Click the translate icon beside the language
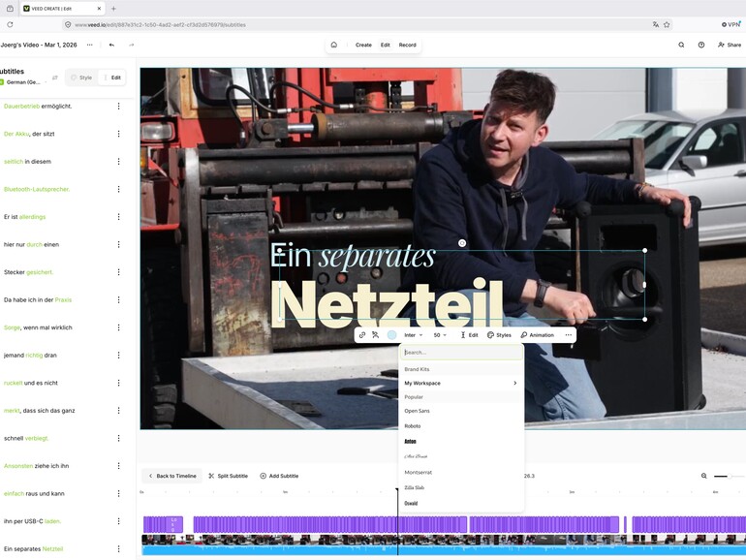Screen dimensions: 746x560 coord(54,78)
